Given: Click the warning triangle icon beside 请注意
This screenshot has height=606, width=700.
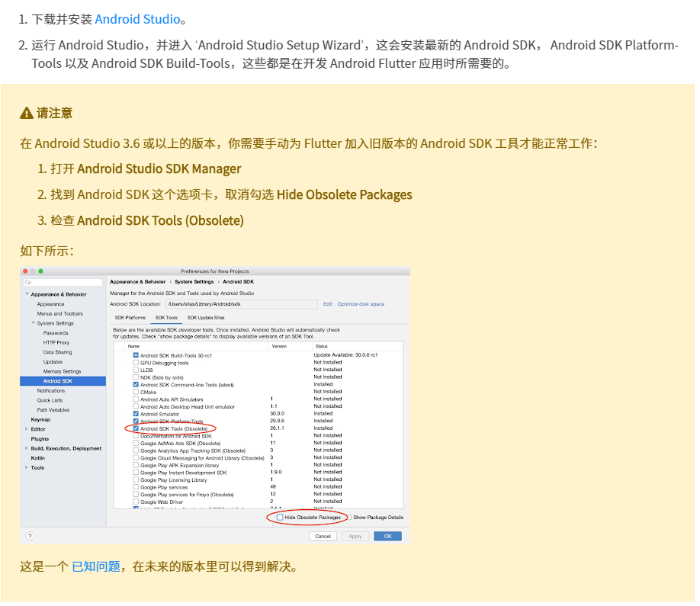Looking at the screenshot, I should pyautogui.click(x=27, y=114).
